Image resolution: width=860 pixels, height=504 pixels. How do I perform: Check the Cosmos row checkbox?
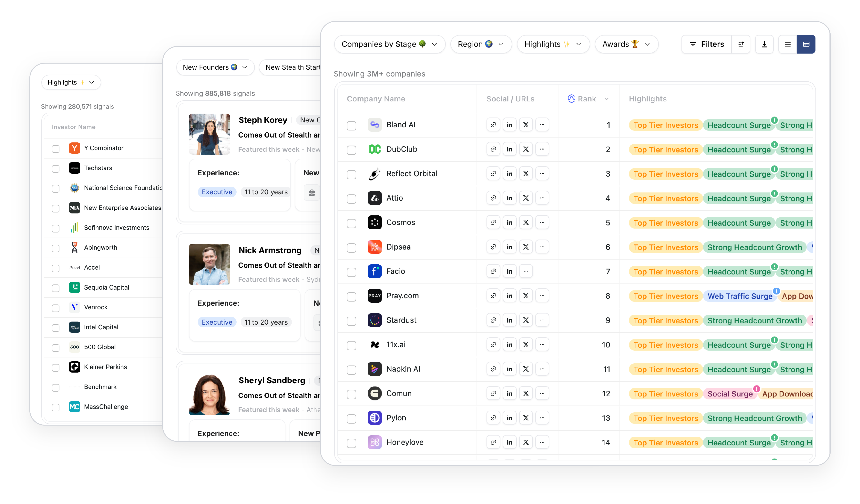351,223
